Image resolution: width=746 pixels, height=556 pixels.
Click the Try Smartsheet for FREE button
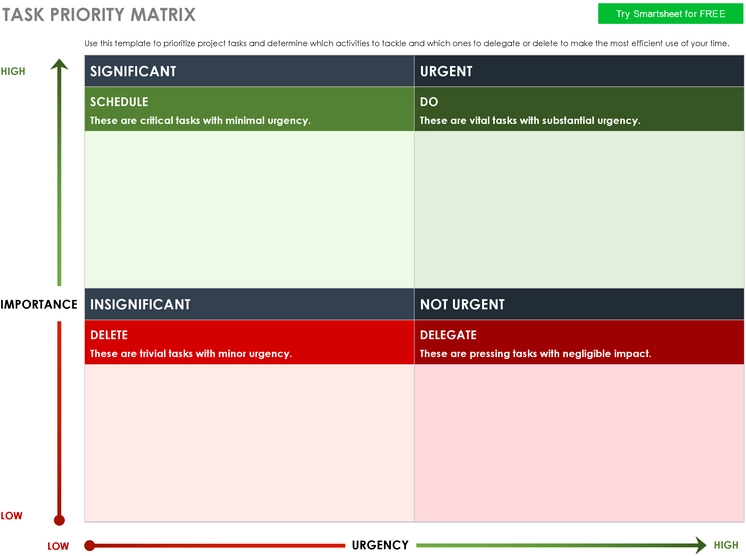670,14
